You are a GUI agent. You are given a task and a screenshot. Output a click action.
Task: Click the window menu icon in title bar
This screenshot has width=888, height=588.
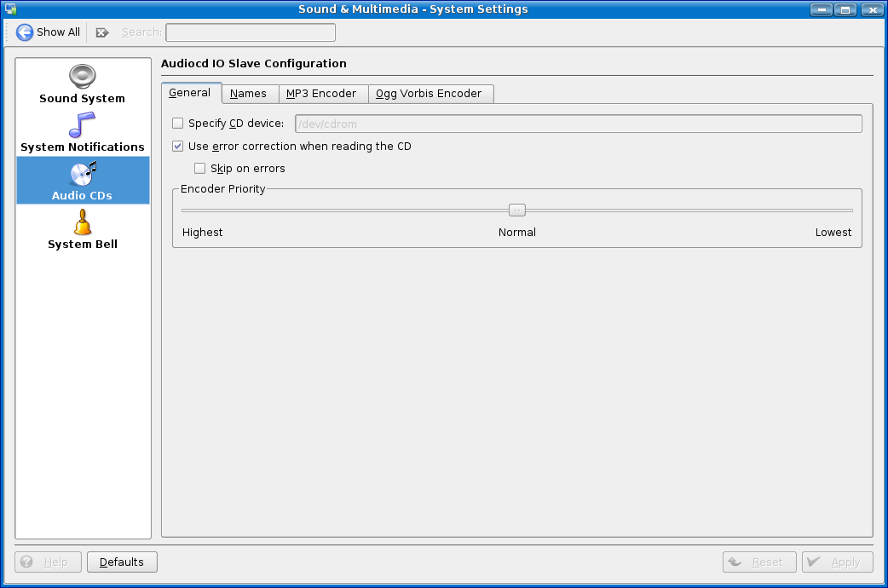(x=11, y=9)
